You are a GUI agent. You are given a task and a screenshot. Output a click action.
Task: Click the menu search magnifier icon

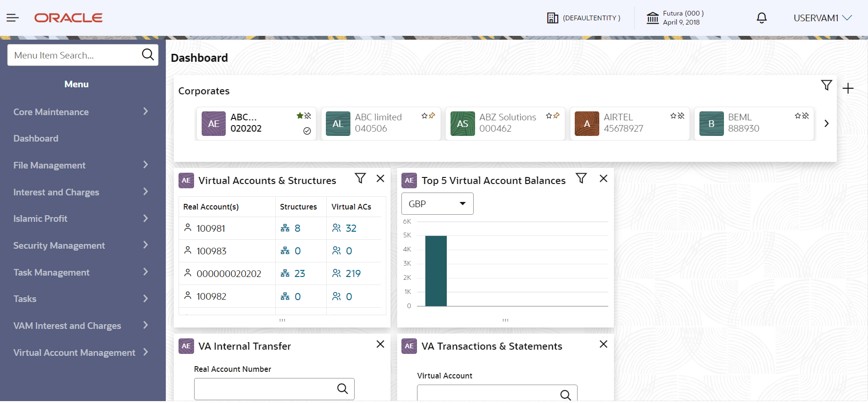click(x=148, y=55)
